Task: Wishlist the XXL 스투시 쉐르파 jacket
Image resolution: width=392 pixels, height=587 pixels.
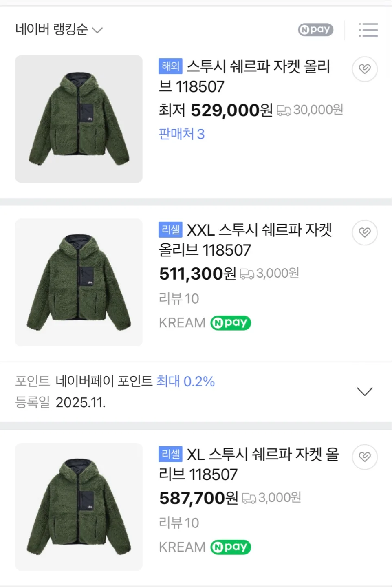Action: click(x=364, y=232)
